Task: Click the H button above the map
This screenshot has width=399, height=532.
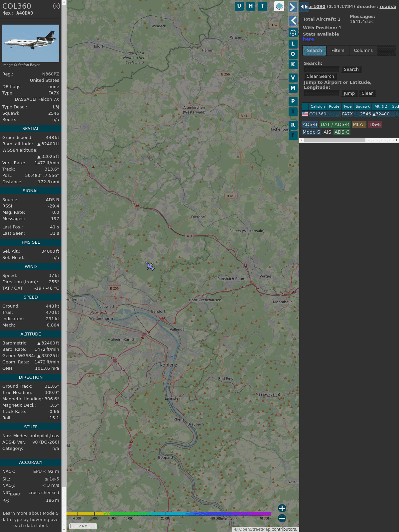Action: (251, 6)
